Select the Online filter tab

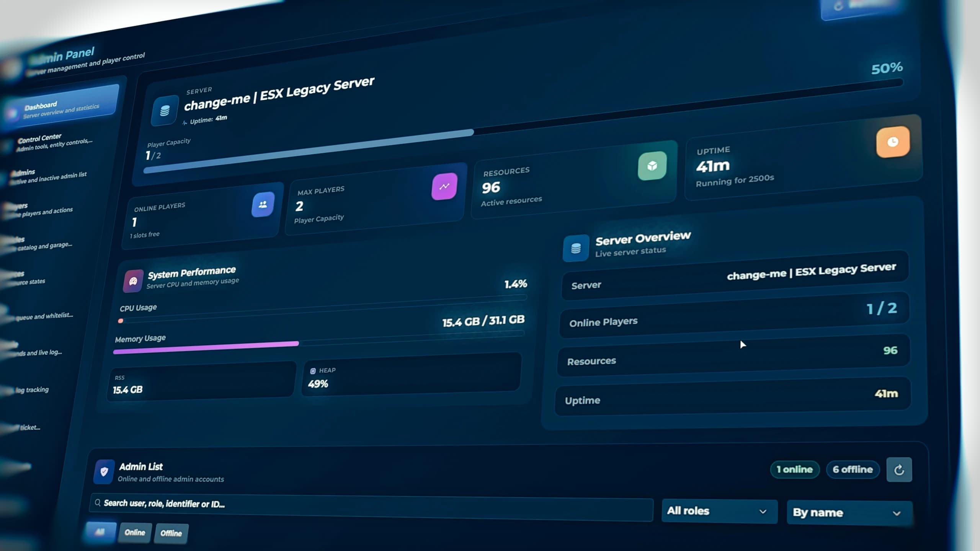point(135,533)
